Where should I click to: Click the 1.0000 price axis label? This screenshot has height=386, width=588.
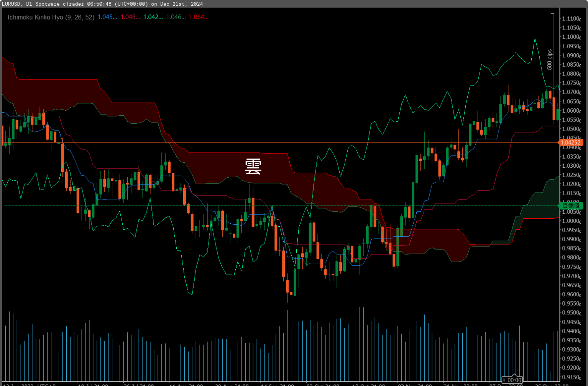pyautogui.click(x=572, y=221)
